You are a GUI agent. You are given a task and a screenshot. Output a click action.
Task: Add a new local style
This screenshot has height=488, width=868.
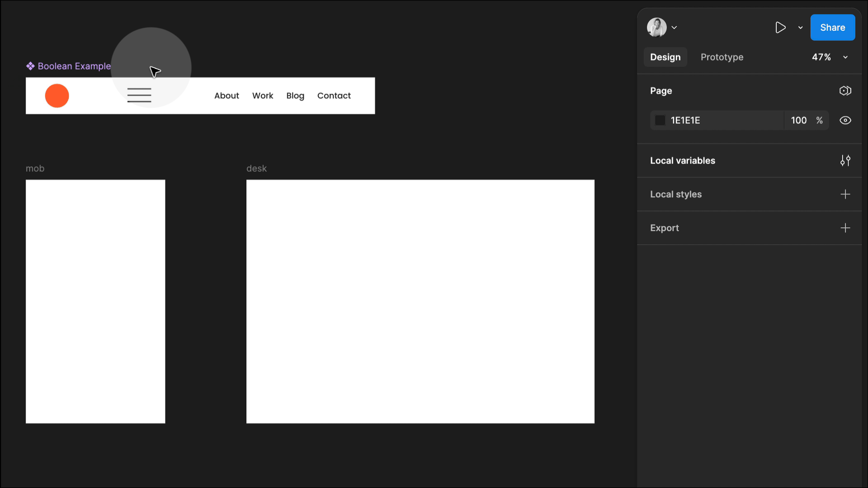pos(845,194)
